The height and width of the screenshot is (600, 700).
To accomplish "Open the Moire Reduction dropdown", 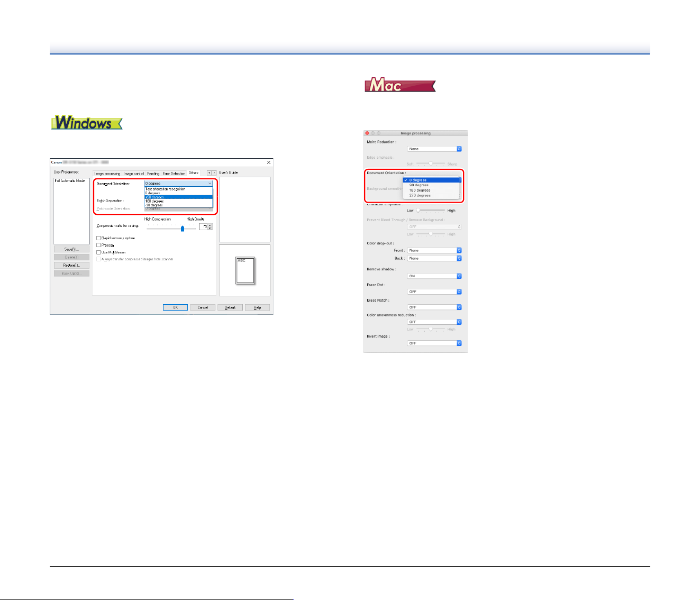I will click(434, 149).
